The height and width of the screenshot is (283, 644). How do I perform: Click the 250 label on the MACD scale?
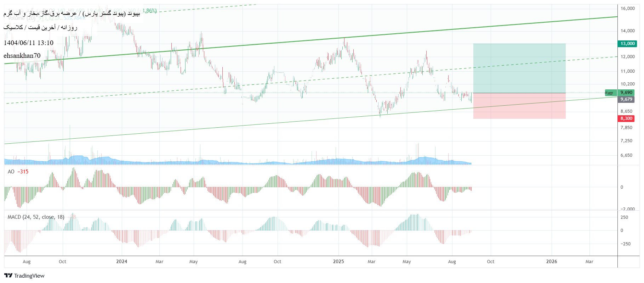pos(625,217)
